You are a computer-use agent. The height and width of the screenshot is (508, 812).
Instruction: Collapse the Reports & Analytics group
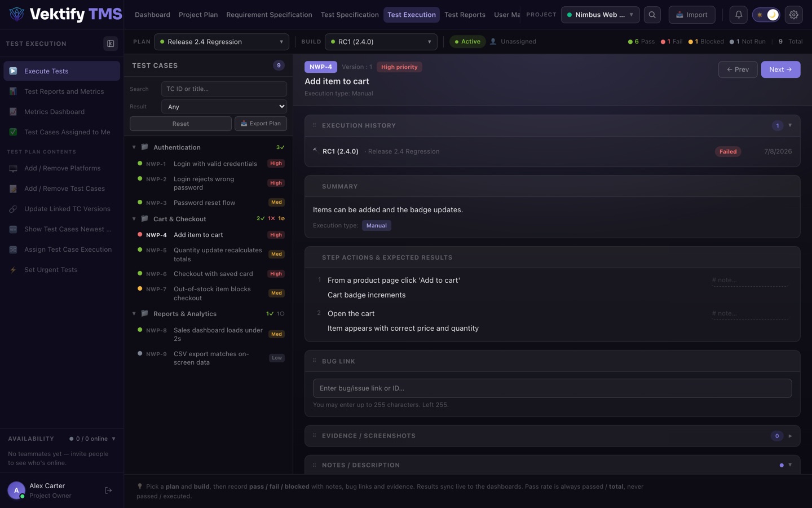point(134,314)
